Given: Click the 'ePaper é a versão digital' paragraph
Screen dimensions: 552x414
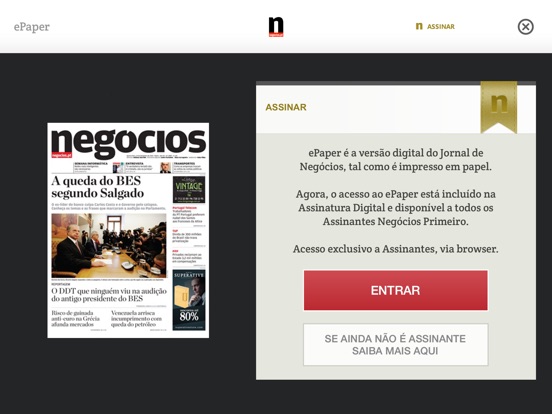Looking at the screenshot, I should click(x=396, y=160).
